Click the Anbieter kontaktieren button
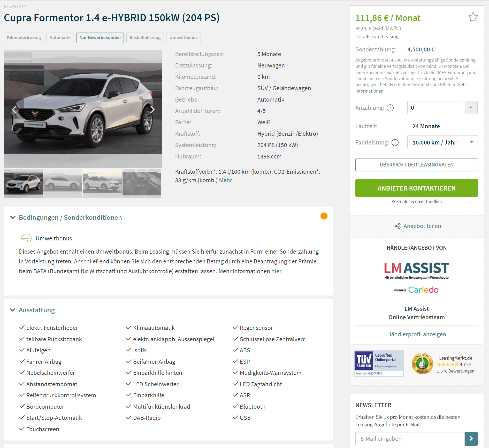Image resolution: width=489 pixels, height=448 pixels. click(x=416, y=188)
